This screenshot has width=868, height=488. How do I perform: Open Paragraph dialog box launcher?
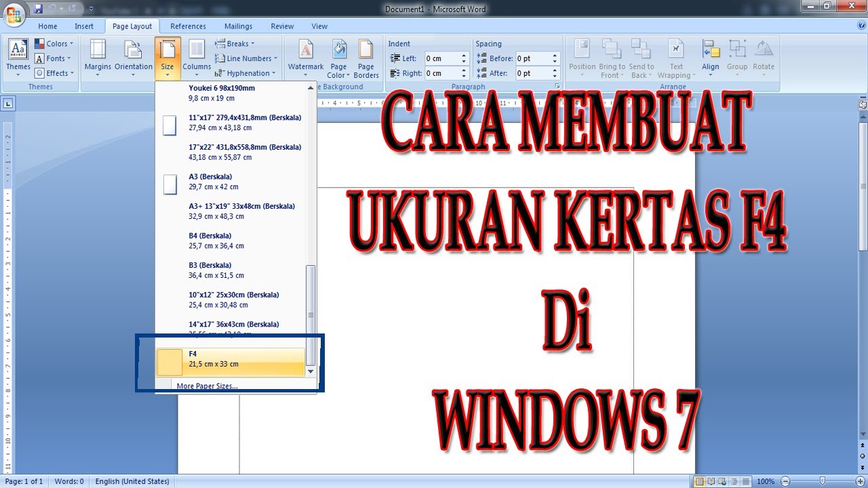point(557,87)
